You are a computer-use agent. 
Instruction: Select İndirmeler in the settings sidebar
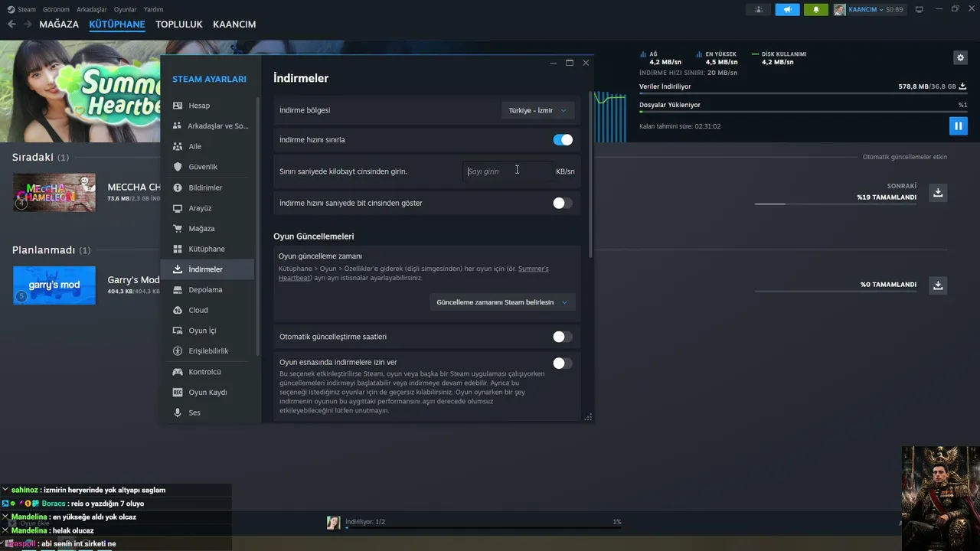click(207, 269)
